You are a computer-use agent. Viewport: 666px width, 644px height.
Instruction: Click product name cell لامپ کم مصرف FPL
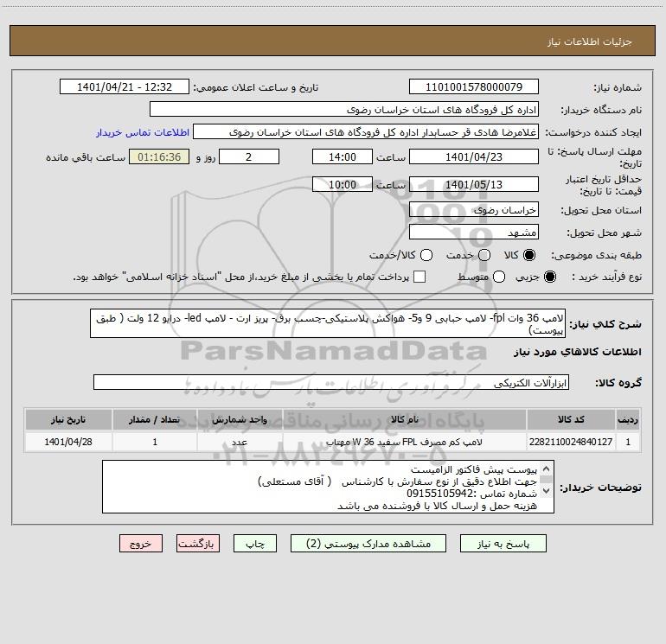click(x=405, y=442)
